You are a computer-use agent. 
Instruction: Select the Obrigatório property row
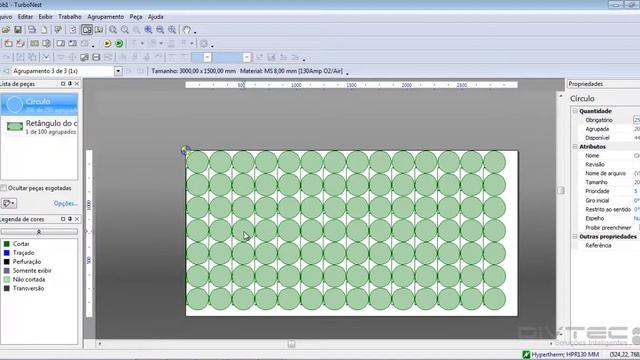(x=606, y=120)
